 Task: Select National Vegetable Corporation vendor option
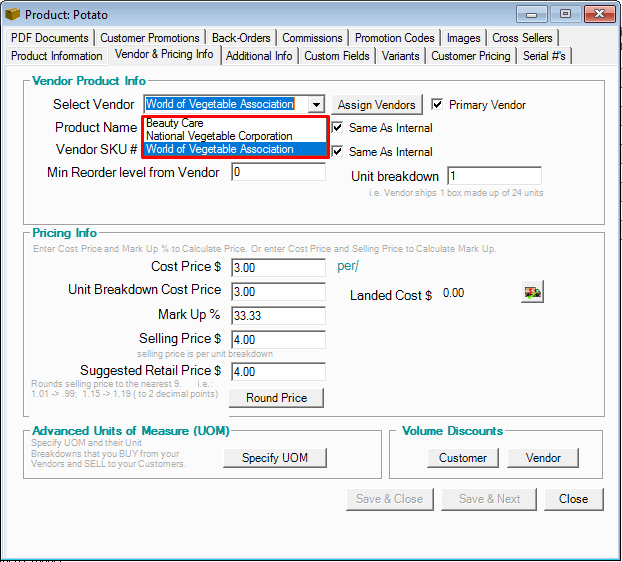tap(219, 136)
